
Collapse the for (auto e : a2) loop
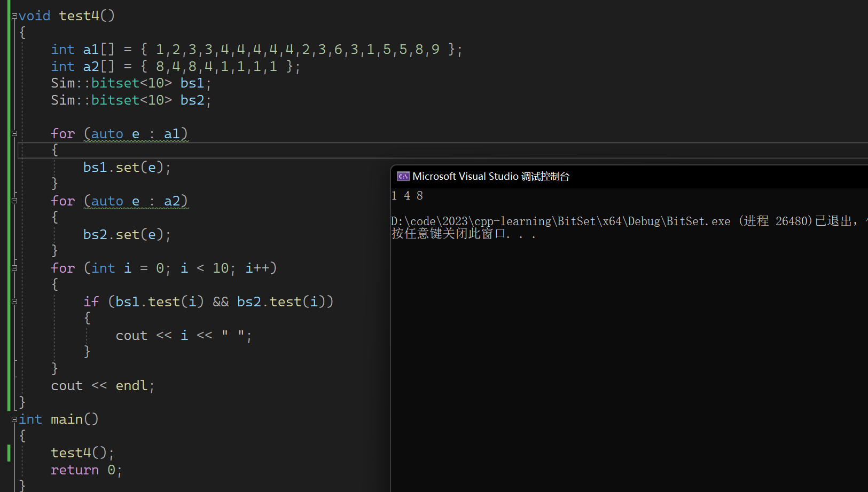coord(14,201)
